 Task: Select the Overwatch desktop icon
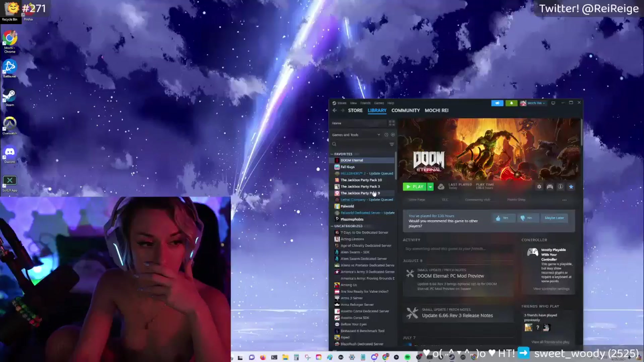(x=9, y=126)
